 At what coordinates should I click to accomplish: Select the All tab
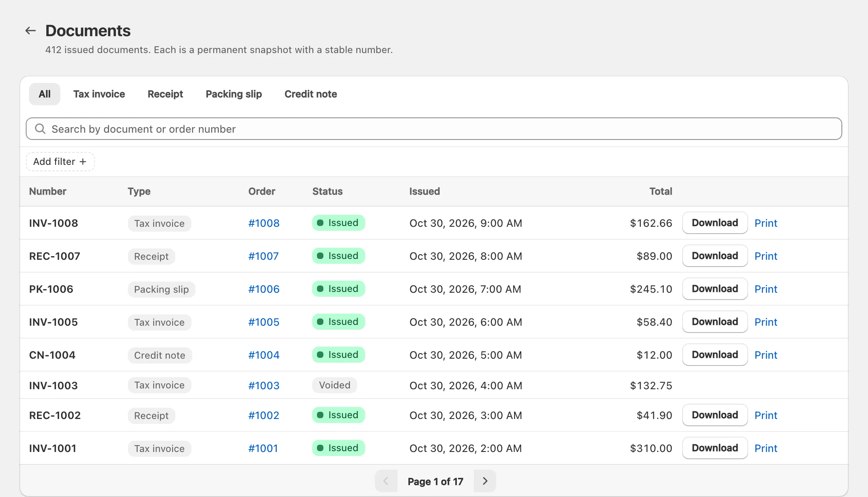click(x=45, y=94)
